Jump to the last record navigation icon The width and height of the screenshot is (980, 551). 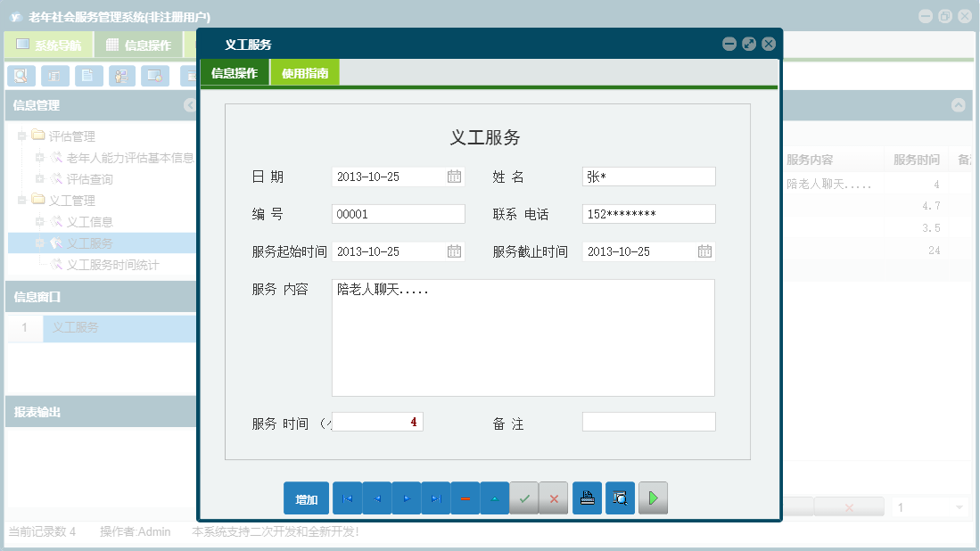pos(435,498)
